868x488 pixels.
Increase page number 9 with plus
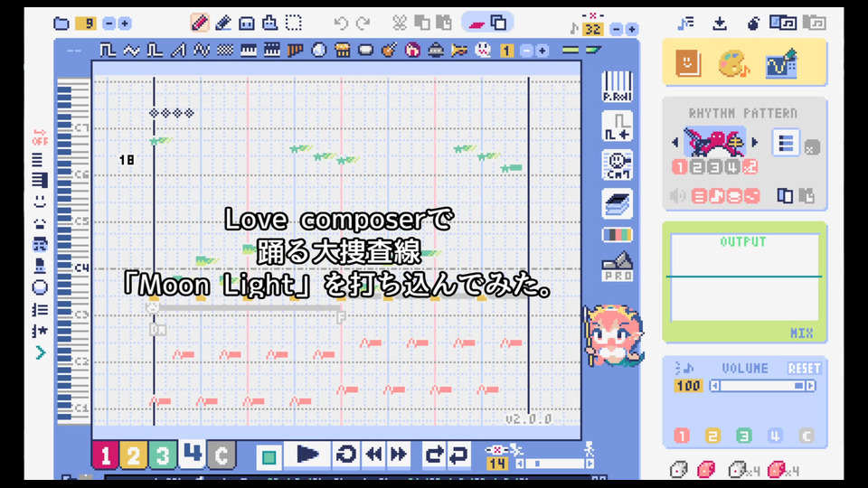coord(125,23)
